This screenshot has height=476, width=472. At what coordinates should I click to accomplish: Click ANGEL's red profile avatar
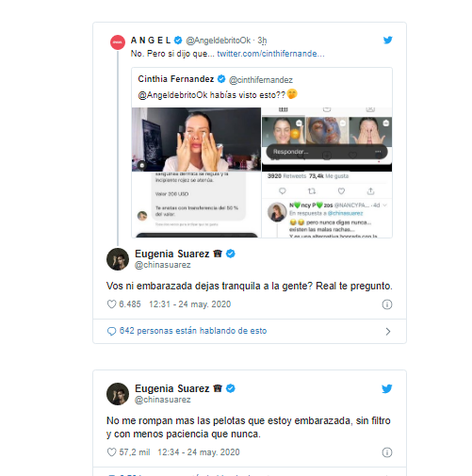tap(118, 42)
